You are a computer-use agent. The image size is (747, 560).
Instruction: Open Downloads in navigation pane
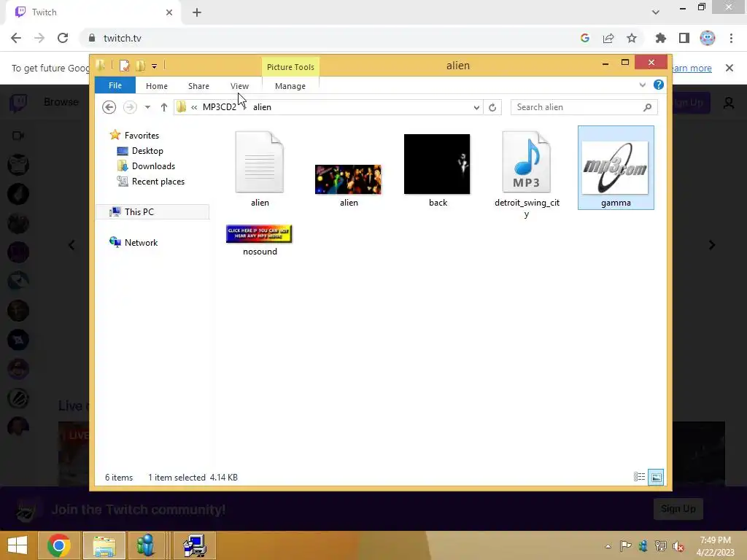coord(153,166)
